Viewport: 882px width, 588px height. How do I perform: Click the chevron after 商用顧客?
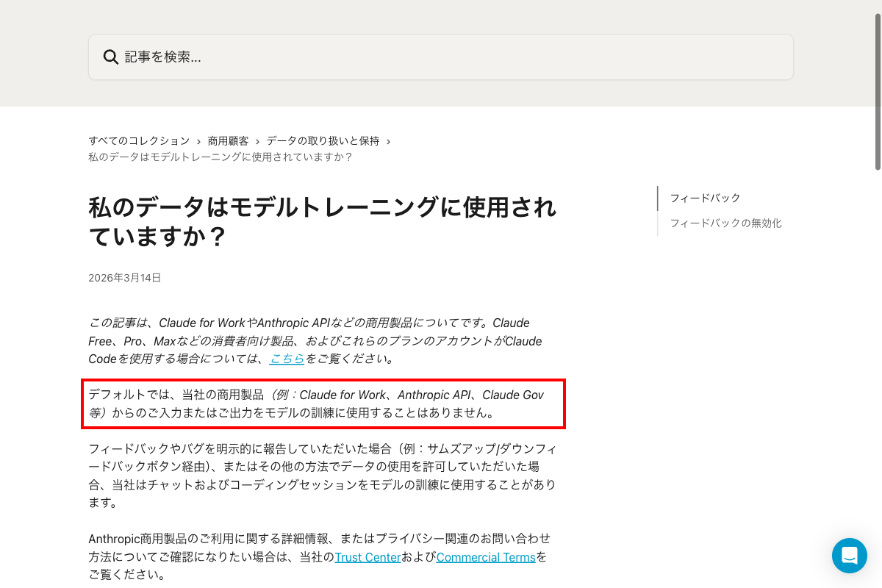(x=257, y=141)
